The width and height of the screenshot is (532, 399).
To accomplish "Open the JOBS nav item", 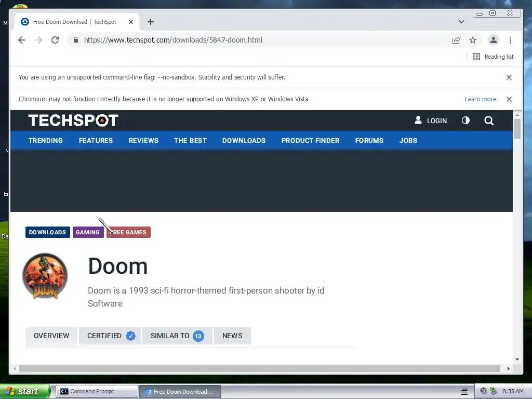I will coord(408,140).
